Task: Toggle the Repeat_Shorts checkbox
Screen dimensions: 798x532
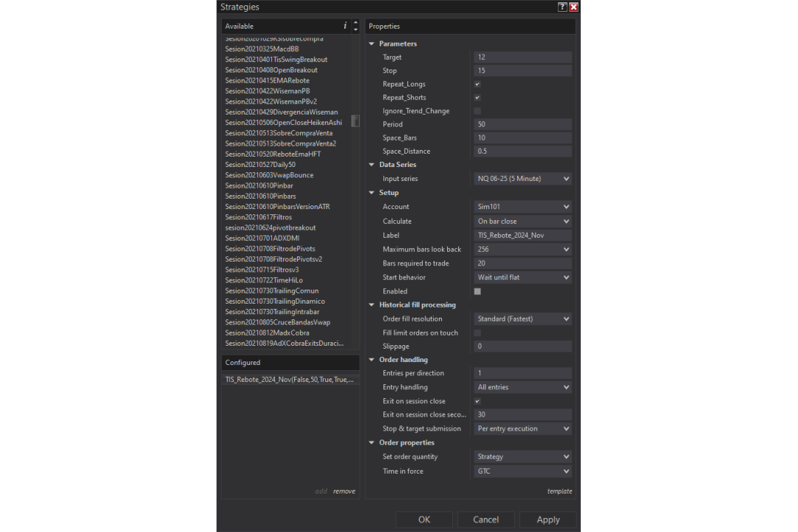Action: [477, 98]
